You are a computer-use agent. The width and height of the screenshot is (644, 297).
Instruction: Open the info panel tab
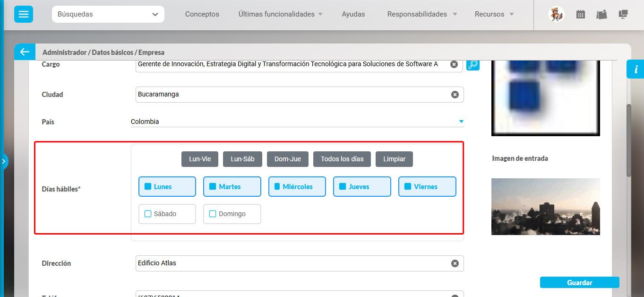[x=635, y=70]
